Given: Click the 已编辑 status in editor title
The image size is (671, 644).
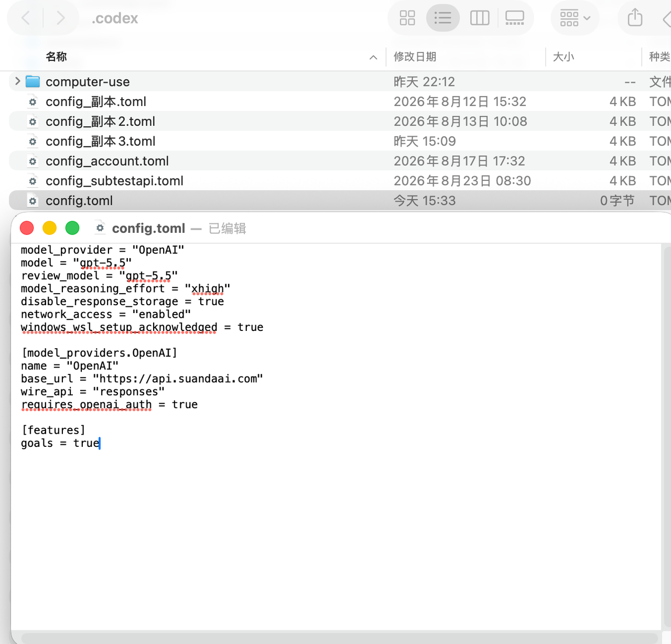Looking at the screenshot, I should (228, 229).
